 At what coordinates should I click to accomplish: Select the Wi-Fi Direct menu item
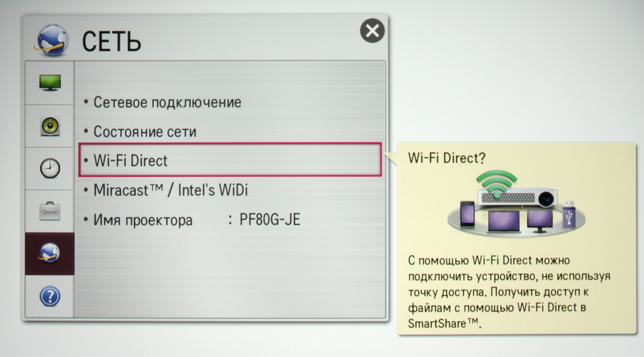pyautogui.click(x=230, y=160)
